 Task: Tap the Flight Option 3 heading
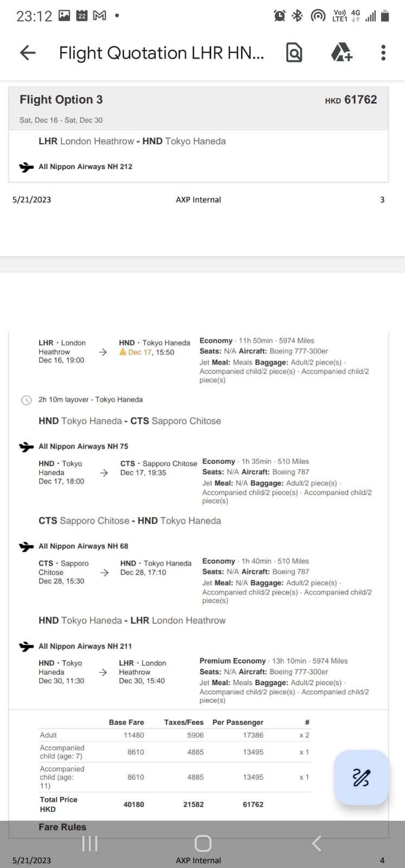(x=61, y=100)
